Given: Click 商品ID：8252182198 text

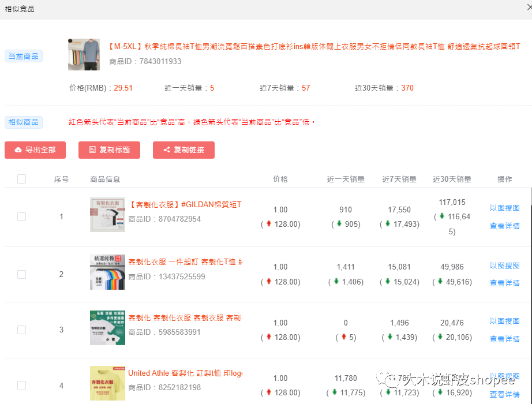Looking at the screenshot, I should (164, 387).
